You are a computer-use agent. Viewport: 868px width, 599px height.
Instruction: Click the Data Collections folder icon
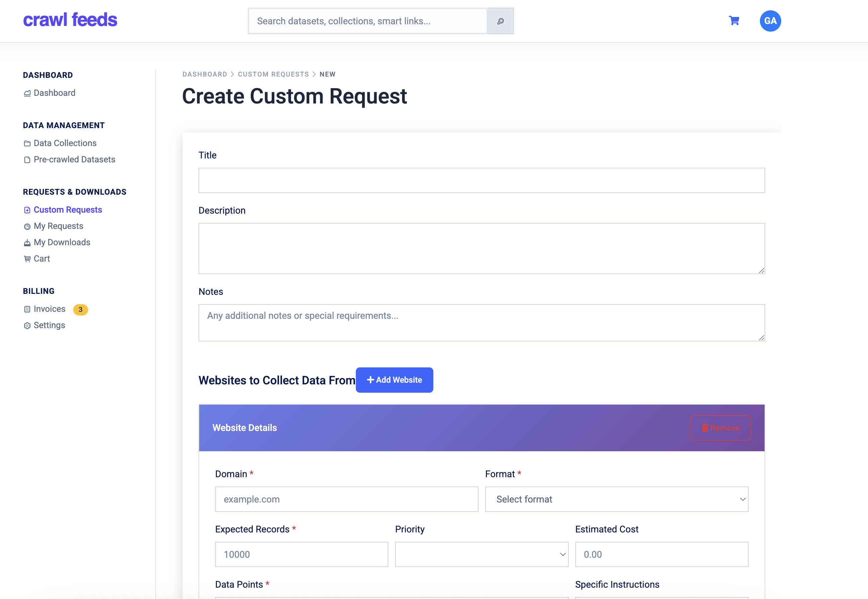tap(27, 143)
